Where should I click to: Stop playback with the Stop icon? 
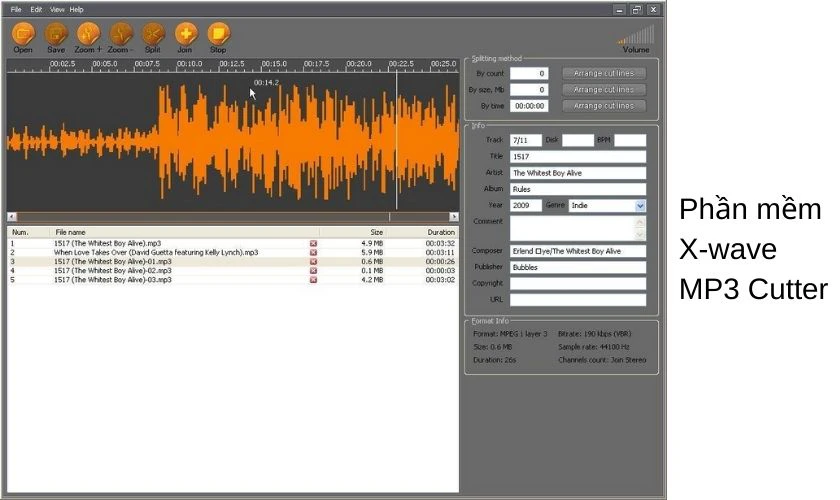pyautogui.click(x=218, y=34)
